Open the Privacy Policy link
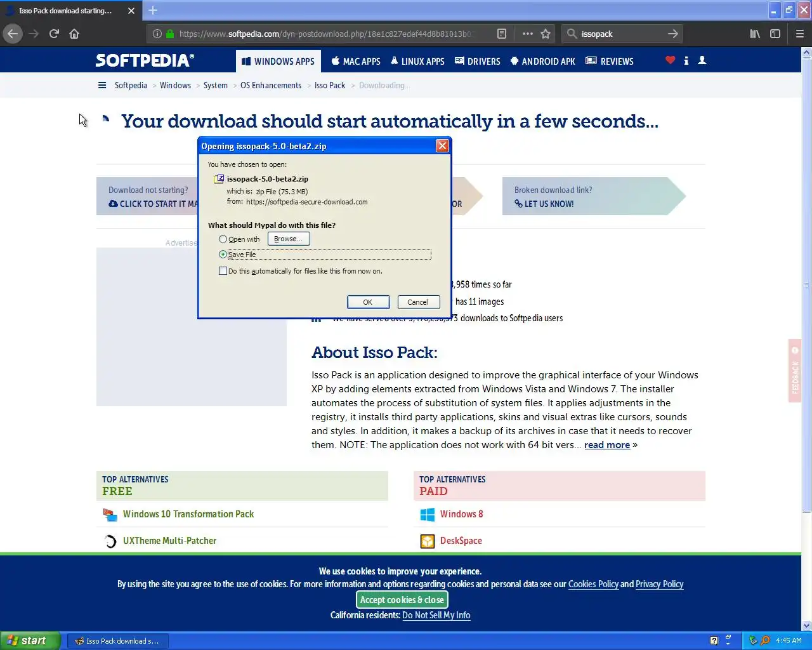This screenshot has height=650, width=812. (659, 584)
